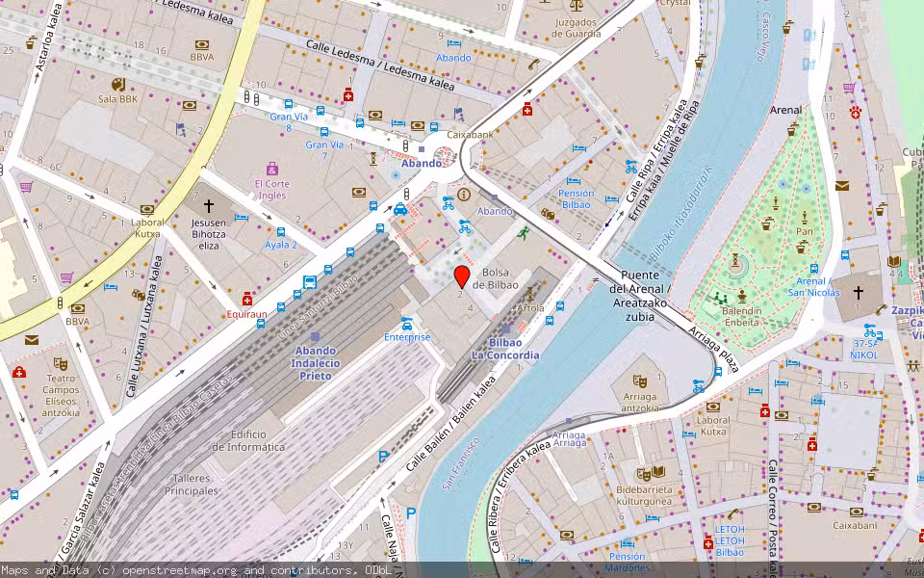
Task: Select the 'Calle Ledesma / Ledesma kalea' label
Action: (381, 65)
